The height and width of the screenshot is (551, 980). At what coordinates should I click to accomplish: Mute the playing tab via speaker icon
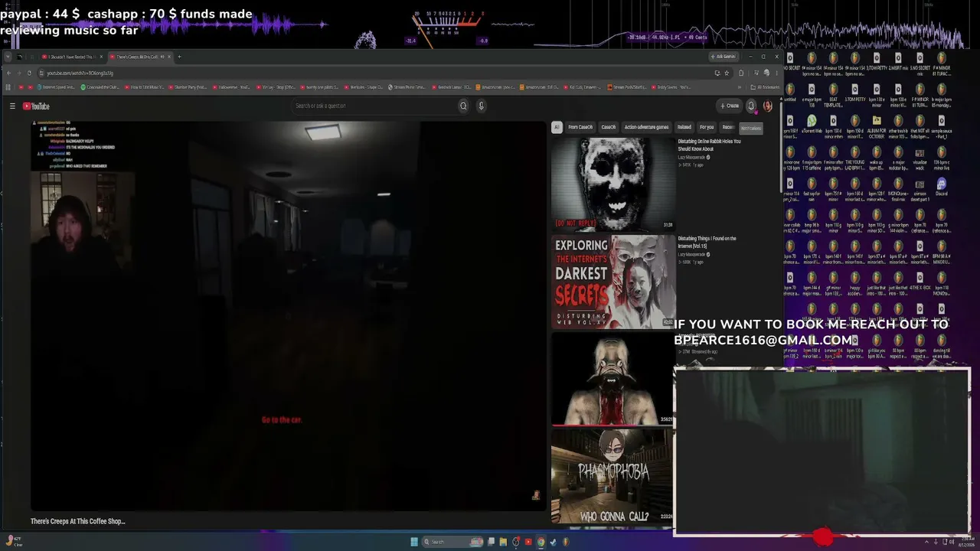[x=162, y=57]
